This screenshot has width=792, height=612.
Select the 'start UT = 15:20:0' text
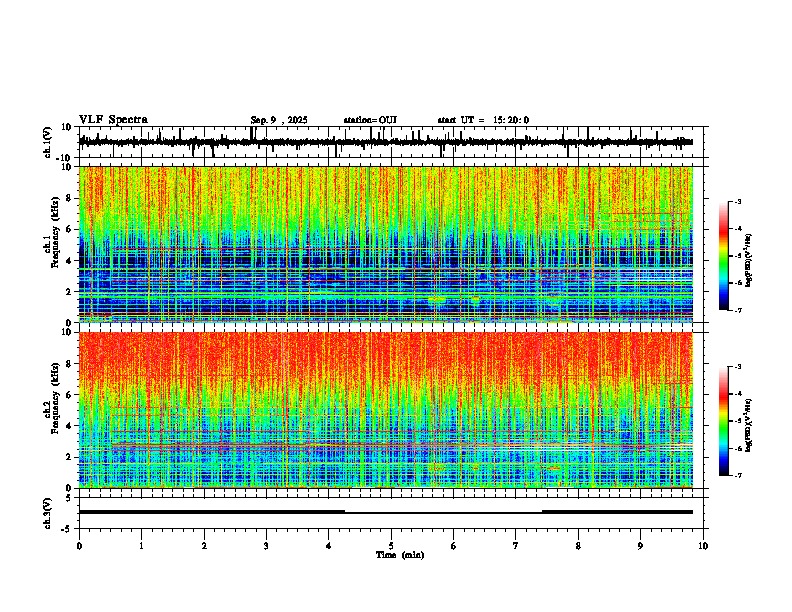tap(483, 120)
